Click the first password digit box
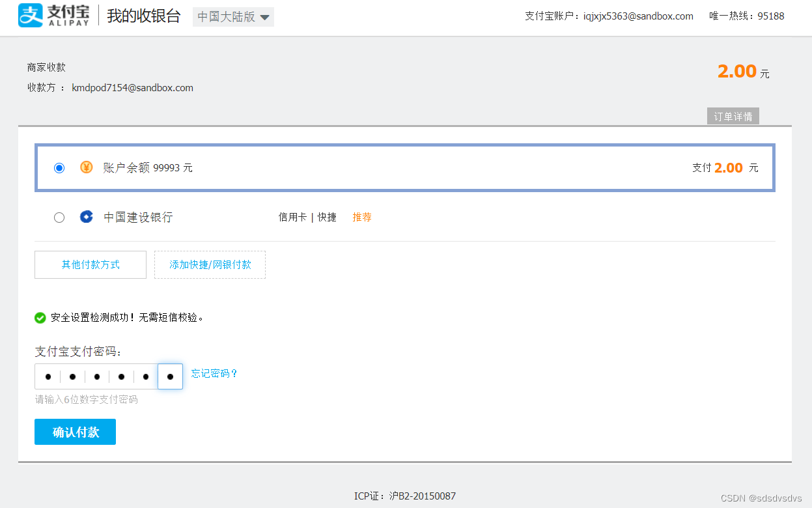The image size is (812, 508). tap(48, 376)
